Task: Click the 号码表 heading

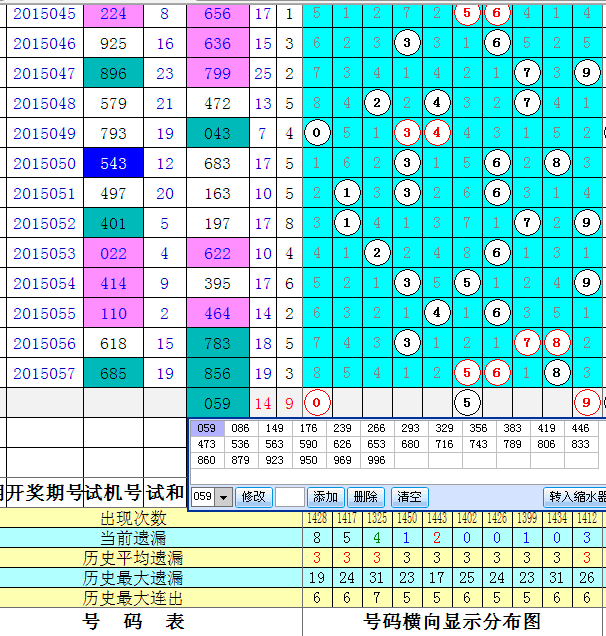Action: pos(133,622)
